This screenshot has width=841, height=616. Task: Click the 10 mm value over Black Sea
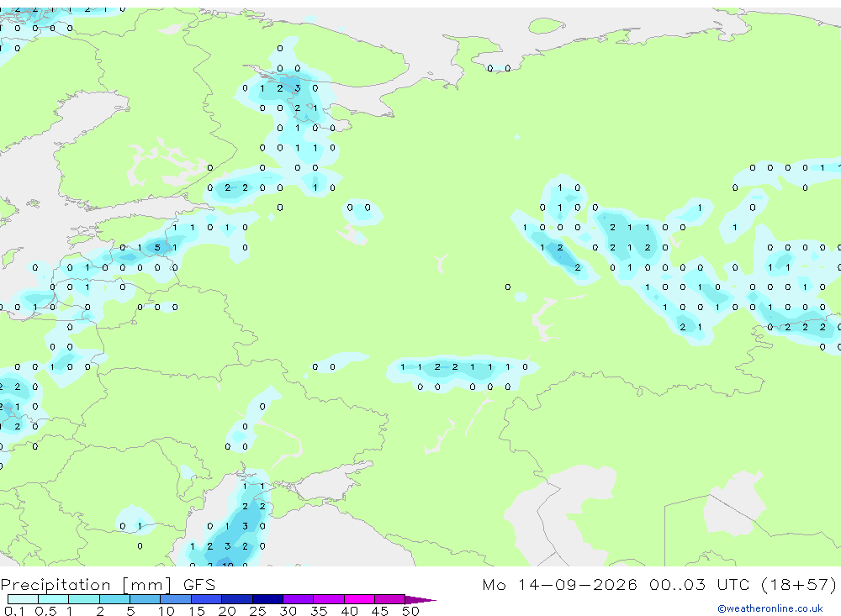tap(228, 565)
